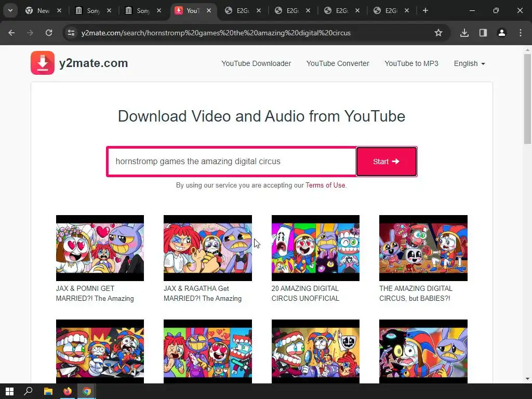Image resolution: width=532 pixels, height=399 pixels.
Task: Toggle the browser side panel icon
Action: [483, 33]
